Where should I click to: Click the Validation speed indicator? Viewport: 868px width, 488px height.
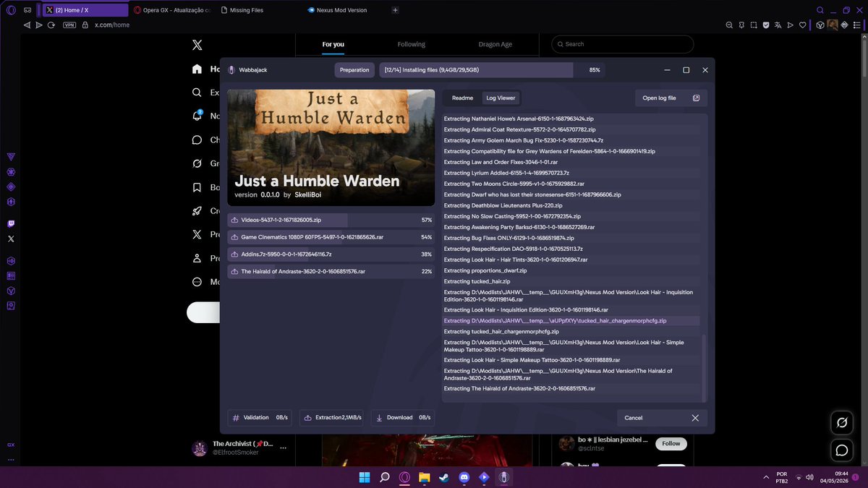pyautogui.click(x=260, y=418)
